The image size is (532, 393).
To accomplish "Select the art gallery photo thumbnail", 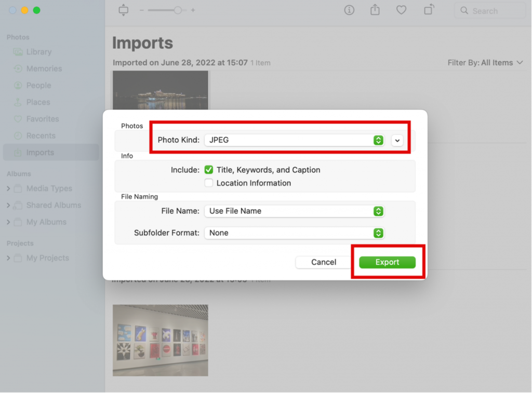I will (x=160, y=340).
